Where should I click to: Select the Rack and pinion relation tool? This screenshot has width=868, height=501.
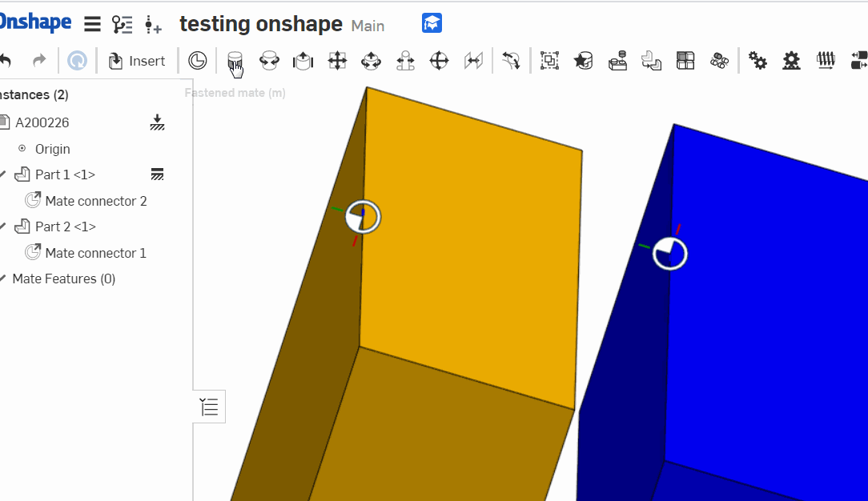(x=792, y=60)
